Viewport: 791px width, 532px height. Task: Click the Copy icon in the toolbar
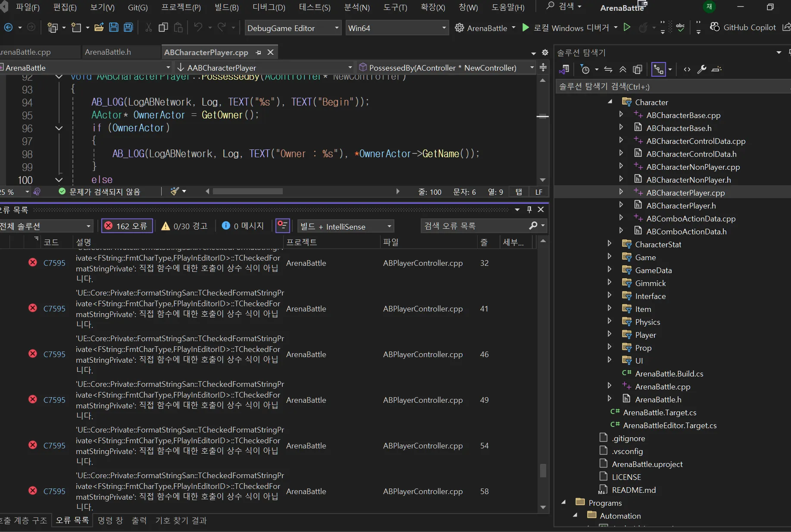click(x=163, y=28)
